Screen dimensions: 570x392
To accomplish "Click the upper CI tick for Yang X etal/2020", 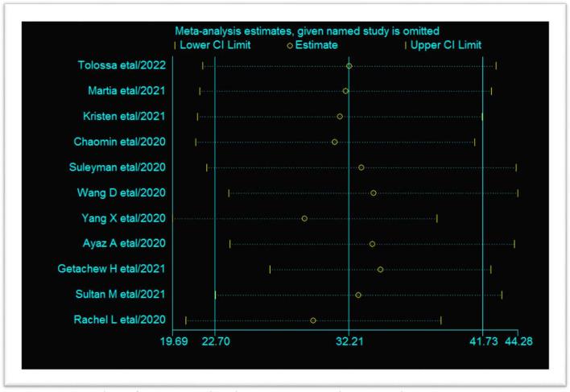I will pos(437,219).
